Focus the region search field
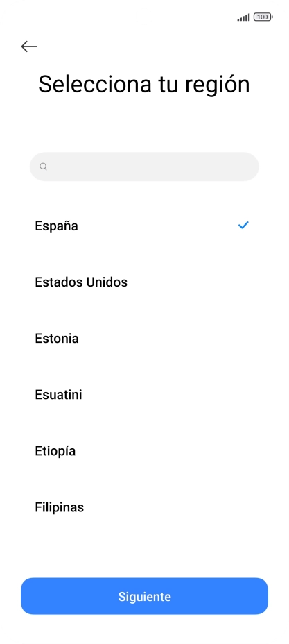The width and height of the screenshot is (289, 644). coord(144,167)
